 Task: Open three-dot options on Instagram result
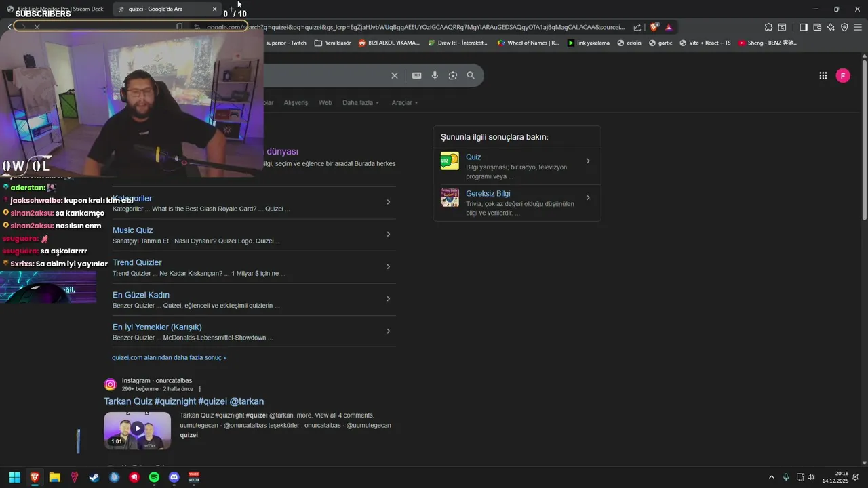pos(199,389)
